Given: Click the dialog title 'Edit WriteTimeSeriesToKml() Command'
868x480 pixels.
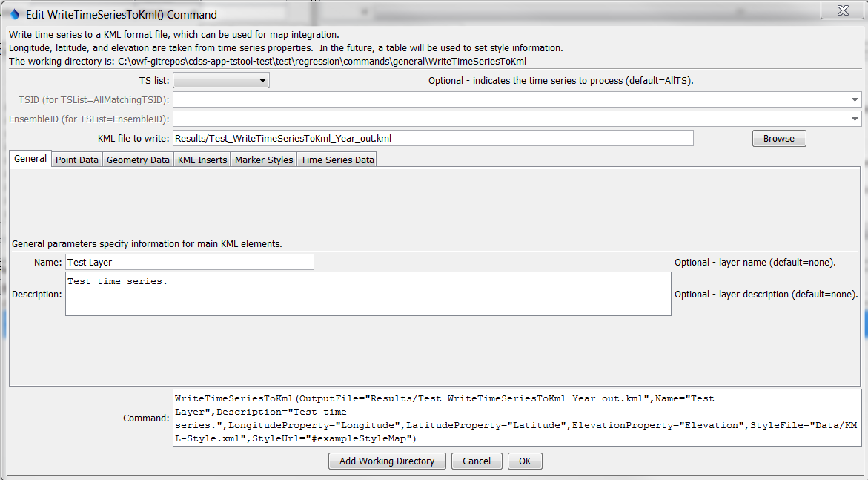Looking at the screenshot, I should (x=122, y=14).
